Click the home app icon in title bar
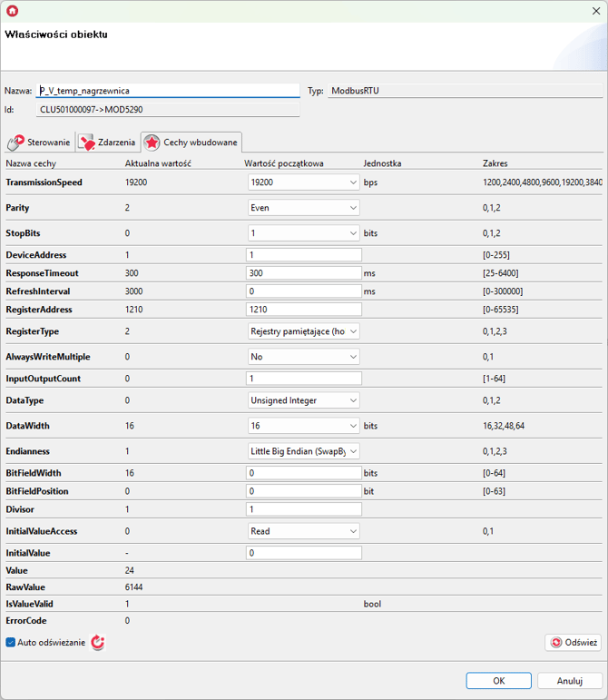This screenshot has width=608, height=700. pos(12,11)
